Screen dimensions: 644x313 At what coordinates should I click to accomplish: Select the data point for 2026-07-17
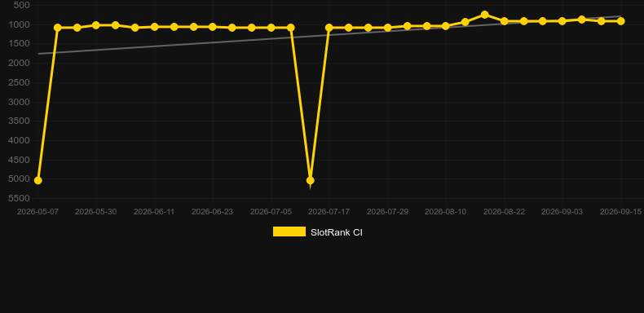(329, 28)
